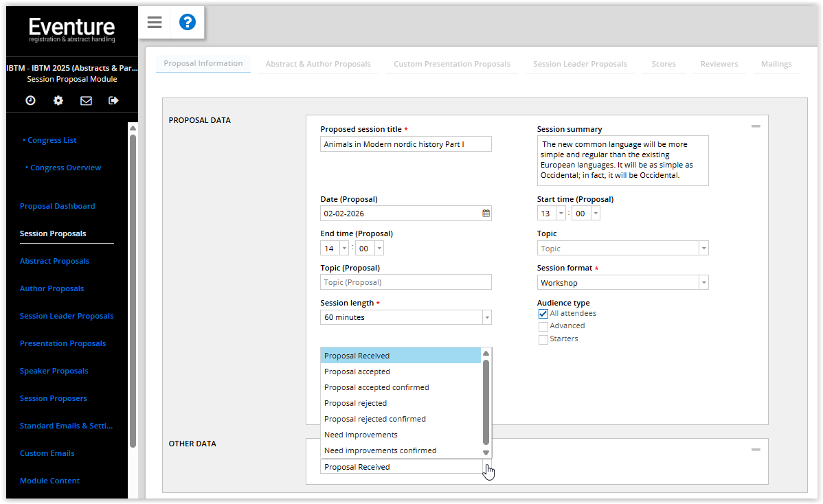This screenshot has height=504, width=823.
Task: Open the Session length dropdown
Action: click(486, 318)
